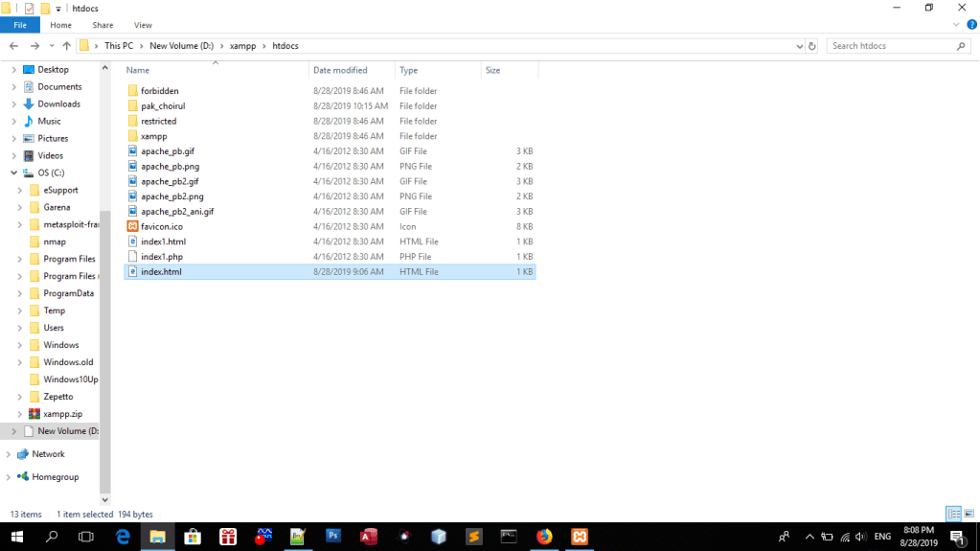Navigate to xampp in breadcrumb path

tap(242, 46)
